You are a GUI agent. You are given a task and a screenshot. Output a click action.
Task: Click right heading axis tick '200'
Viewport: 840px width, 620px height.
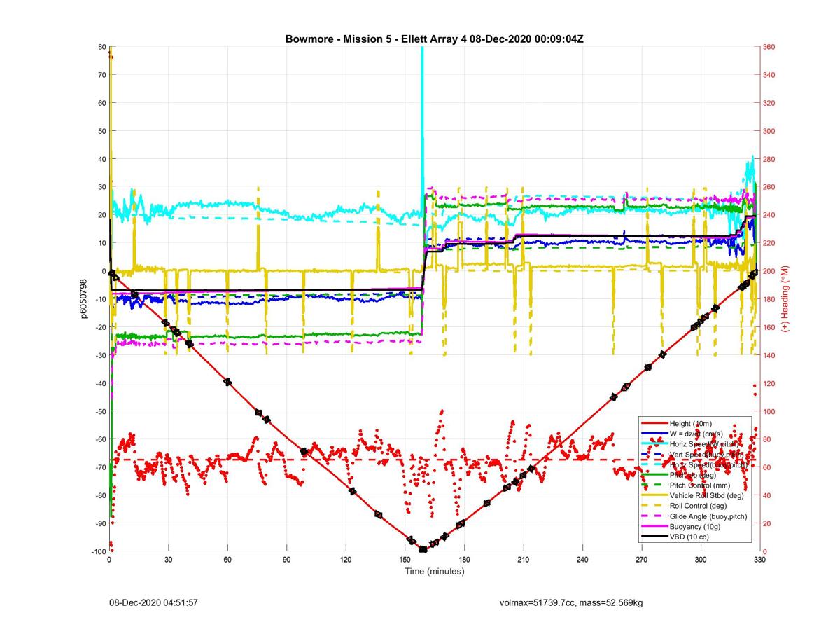[769, 271]
